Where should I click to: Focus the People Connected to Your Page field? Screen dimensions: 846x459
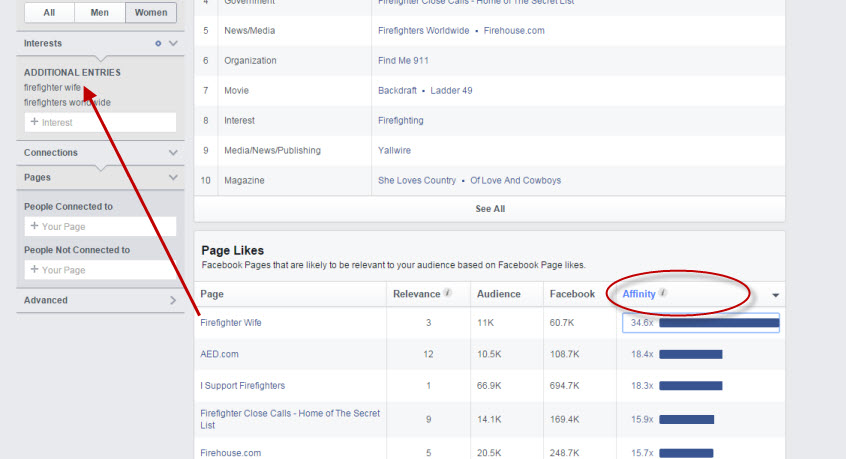100,227
